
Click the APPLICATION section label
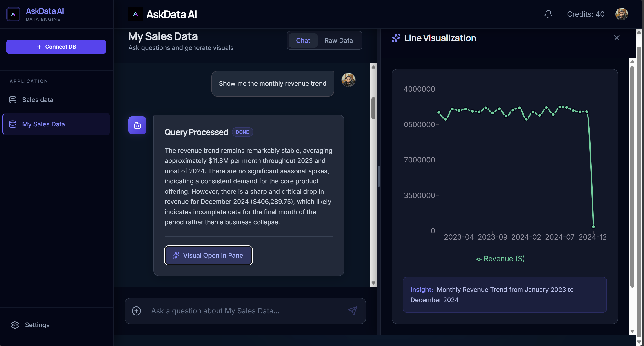pos(29,81)
